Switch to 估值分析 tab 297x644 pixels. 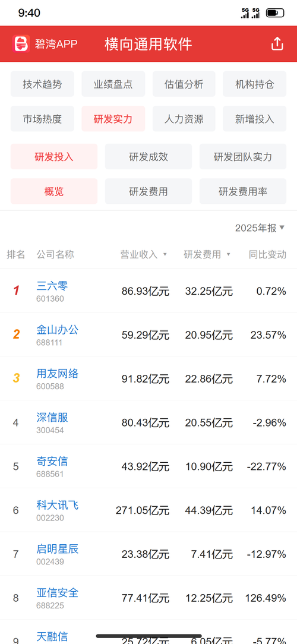pos(184,84)
